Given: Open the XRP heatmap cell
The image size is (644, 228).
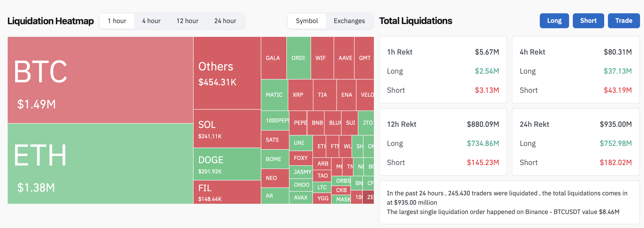Looking at the screenshot, I should coord(300,95).
